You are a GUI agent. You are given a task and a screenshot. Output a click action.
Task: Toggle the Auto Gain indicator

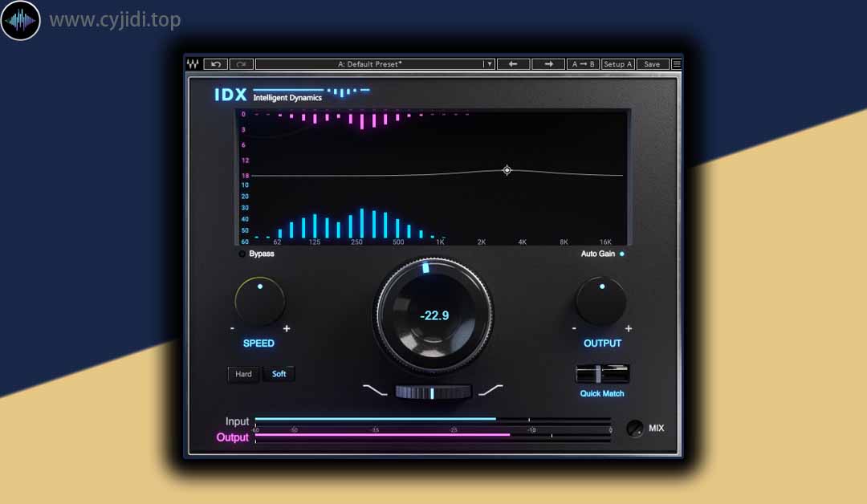click(622, 254)
